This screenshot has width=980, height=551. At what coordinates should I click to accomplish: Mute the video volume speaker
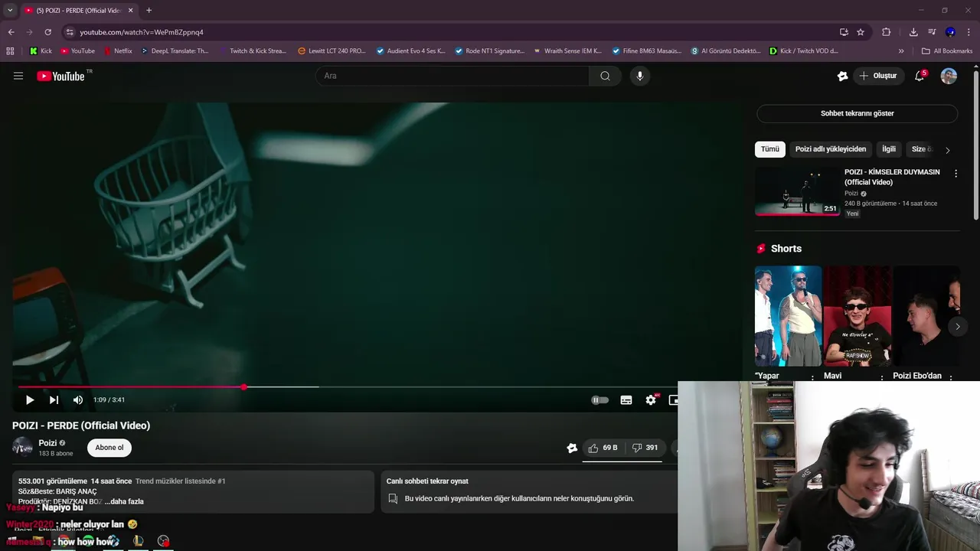(x=78, y=399)
